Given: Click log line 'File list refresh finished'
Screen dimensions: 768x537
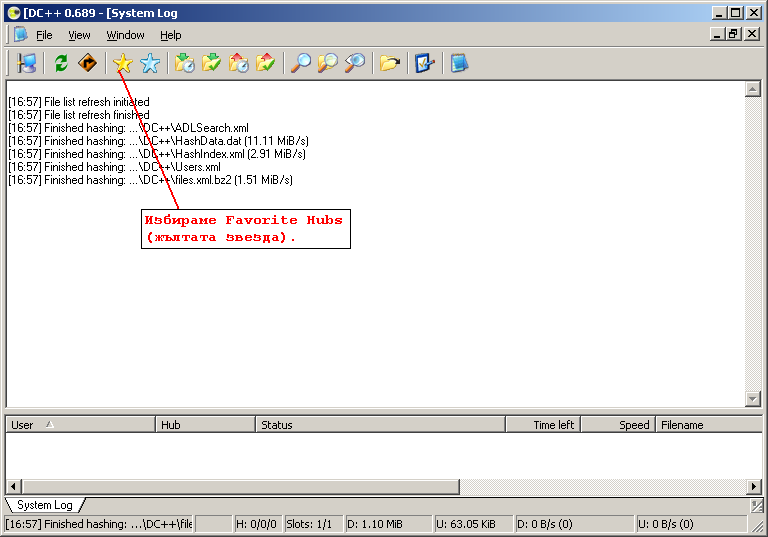Looking at the screenshot, I should [79, 115].
